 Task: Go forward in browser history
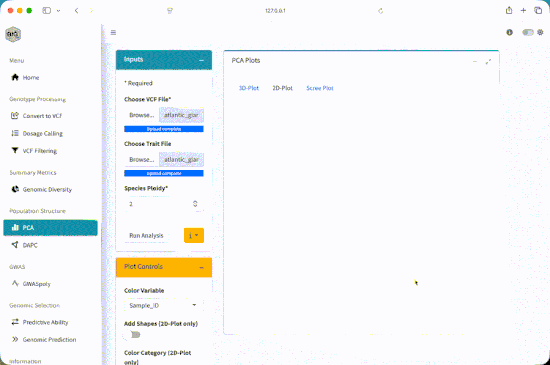[91, 11]
